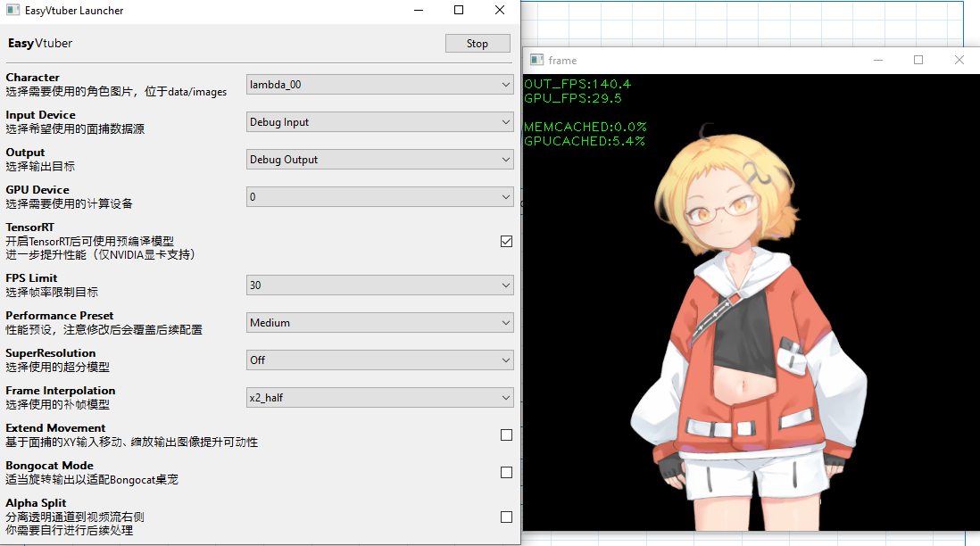Click the EasyVtuber Launcher title bar icon

pyautogui.click(x=13, y=10)
